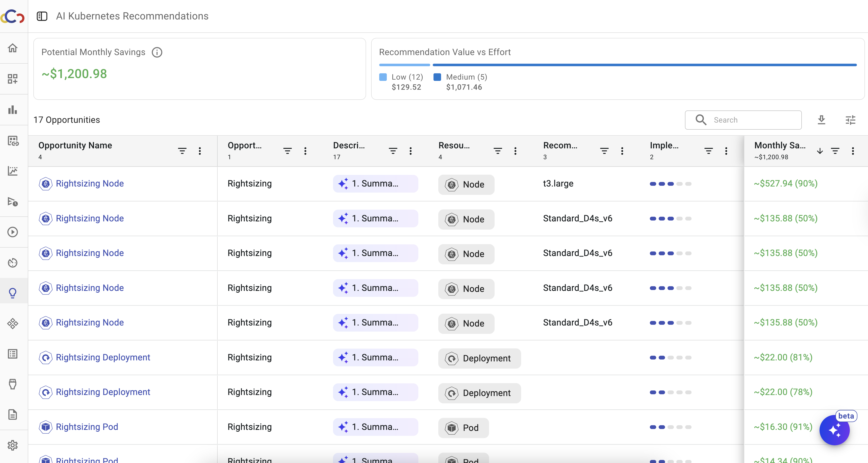This screenshot has width=868, height=463.
Task: Open Monthly Savings column filter
Action: coord(835,151)
